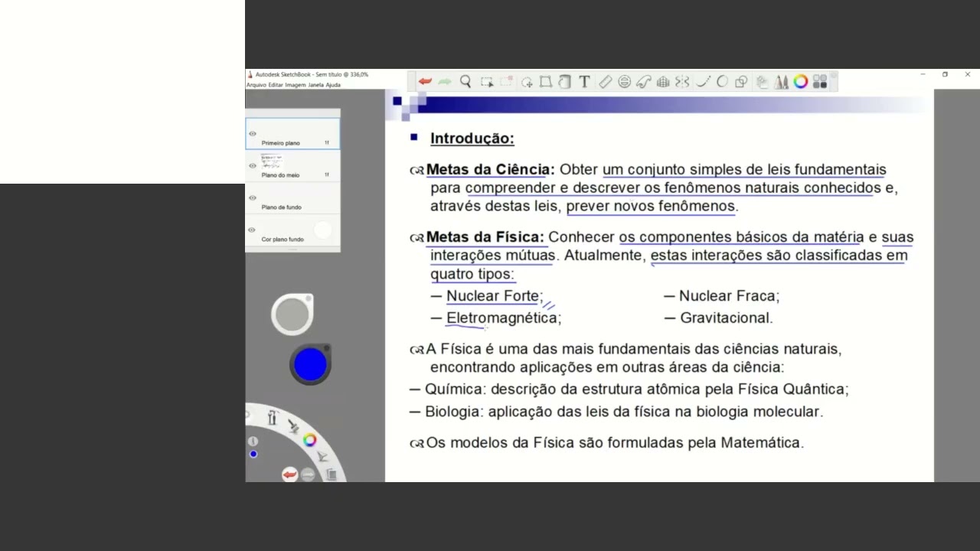Screen dimensions: 980x551
Task: Select the Zoom magnifier tool
Action: coord(465,81)
